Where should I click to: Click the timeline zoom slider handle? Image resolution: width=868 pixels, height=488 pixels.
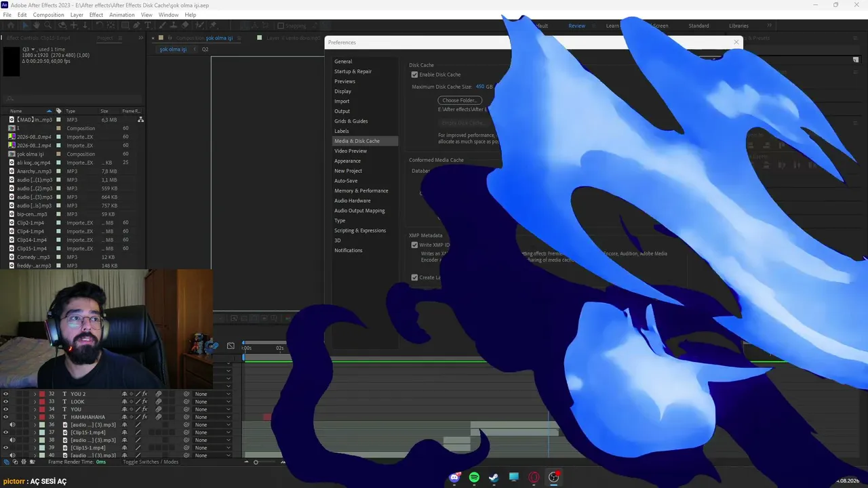[x=256, y=462]
